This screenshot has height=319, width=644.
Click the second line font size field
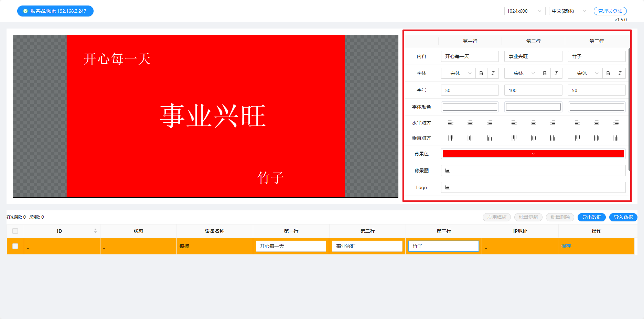pyautogui.click(x=533, y=90)
